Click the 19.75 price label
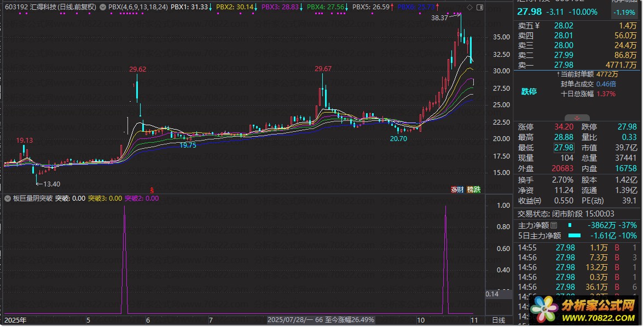This screenshot has height=327, width=644. click(x=188, y=145)
